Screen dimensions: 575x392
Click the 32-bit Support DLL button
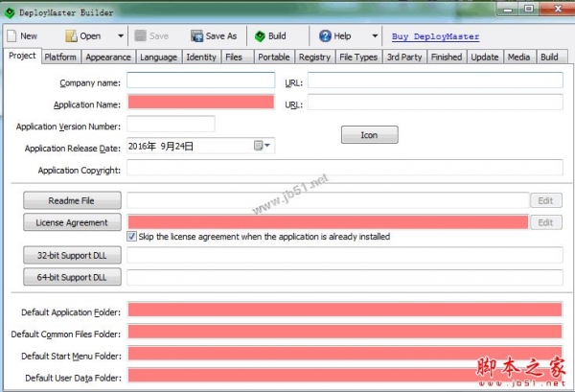click(72, 255)
